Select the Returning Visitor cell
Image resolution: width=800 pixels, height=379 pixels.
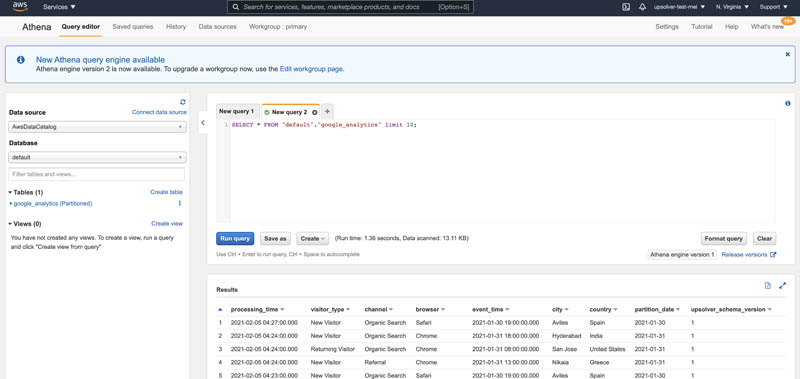tap(333, 349)
